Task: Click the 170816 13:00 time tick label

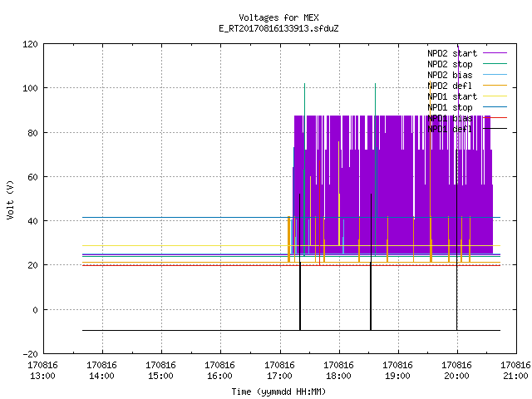Action: point(42,371)
